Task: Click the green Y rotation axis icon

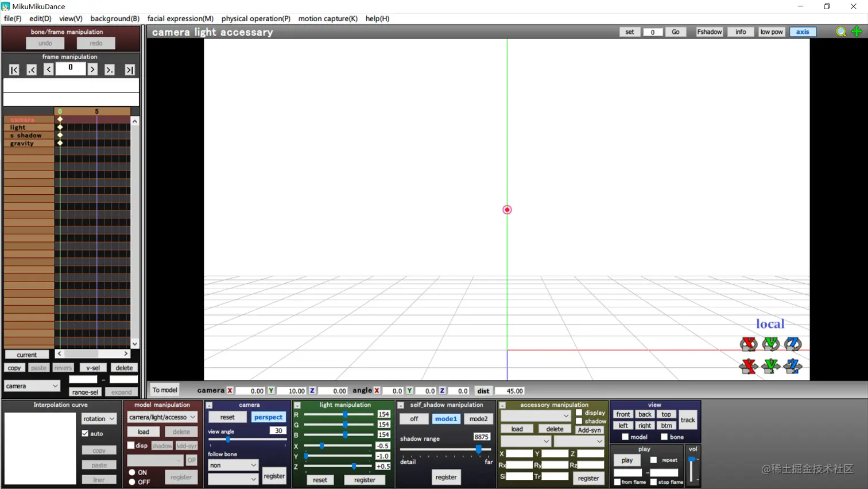Action: (770, 344)
